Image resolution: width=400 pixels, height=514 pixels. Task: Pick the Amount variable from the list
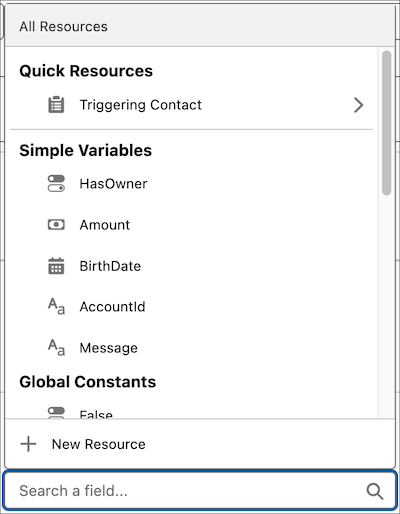tap(191, 225)
